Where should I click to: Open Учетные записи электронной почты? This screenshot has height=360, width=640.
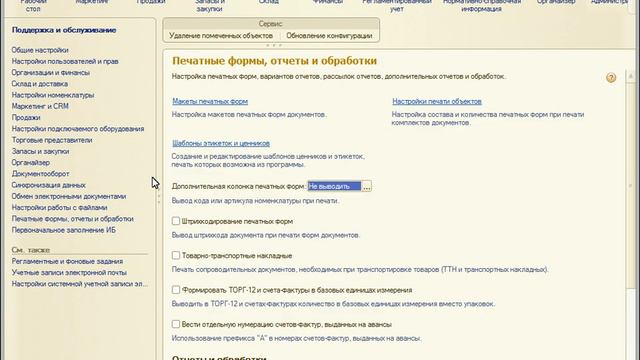coord(69,272)
